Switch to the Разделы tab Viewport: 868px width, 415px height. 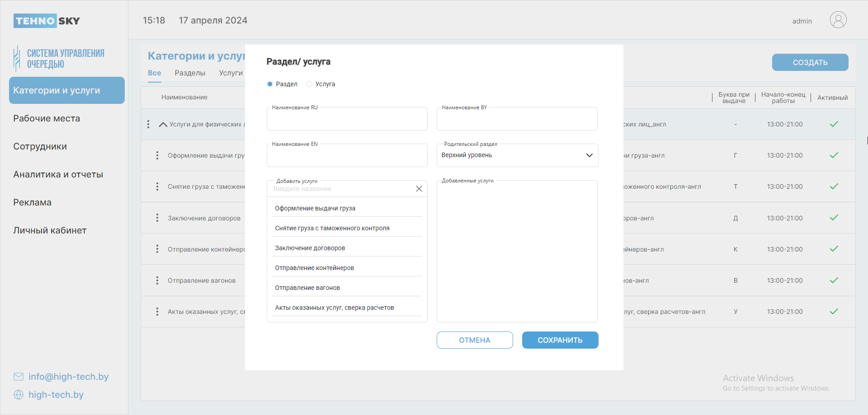pyautogui.click(x=190, y=73)
